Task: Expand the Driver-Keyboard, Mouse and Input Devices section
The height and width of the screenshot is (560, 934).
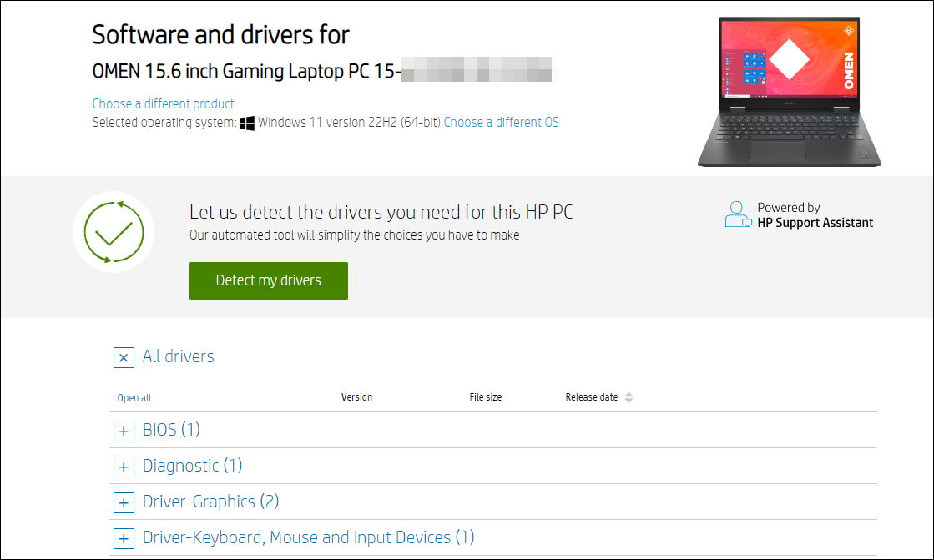Action: pos(124,538)
